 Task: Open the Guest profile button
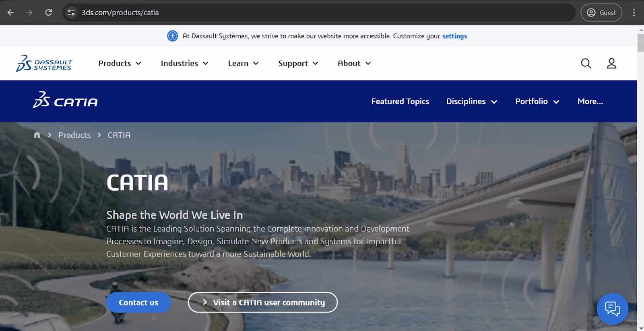(601, 12)
